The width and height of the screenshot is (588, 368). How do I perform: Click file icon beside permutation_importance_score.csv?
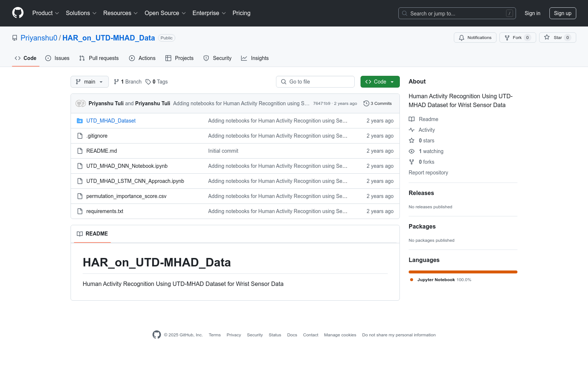click(80, 196)
